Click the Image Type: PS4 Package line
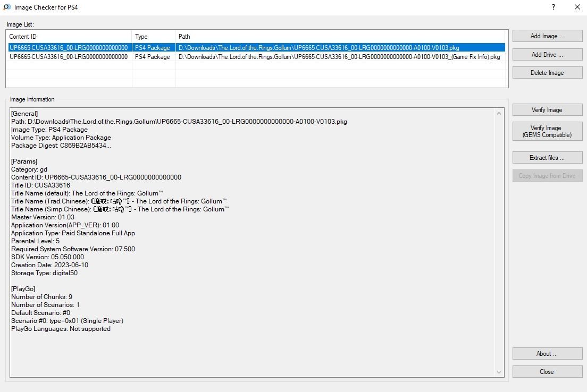Viewport: 587px width, 392px height. coord(49,130)
